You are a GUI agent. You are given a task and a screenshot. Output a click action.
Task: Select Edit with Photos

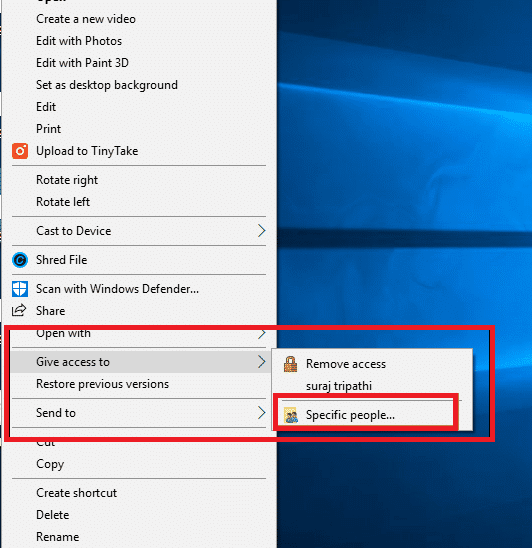pyautogui.click(x=79, y=41)
